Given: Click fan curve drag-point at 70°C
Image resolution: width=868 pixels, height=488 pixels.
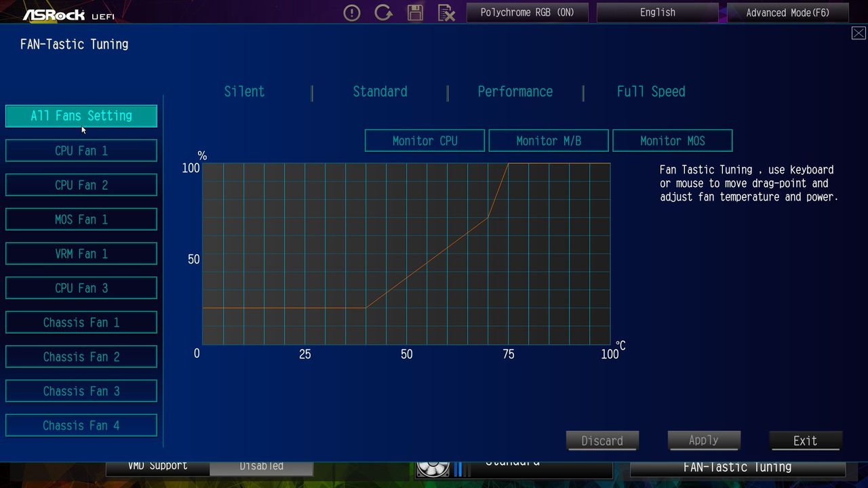Looking at the screenshot, I should [x=488, y=217].
